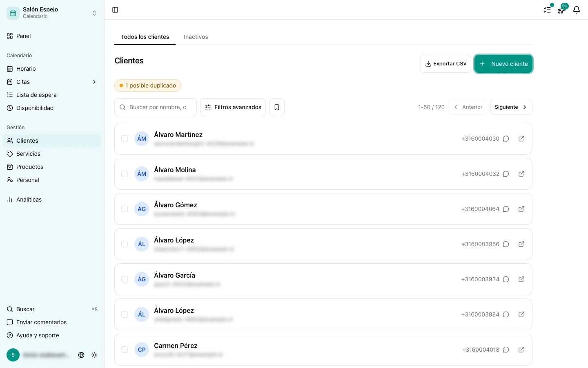Viewport: 588px width, 368px height.
Task: Click the Salón Espejo calendar logo icon
Action: coord(13,13)
